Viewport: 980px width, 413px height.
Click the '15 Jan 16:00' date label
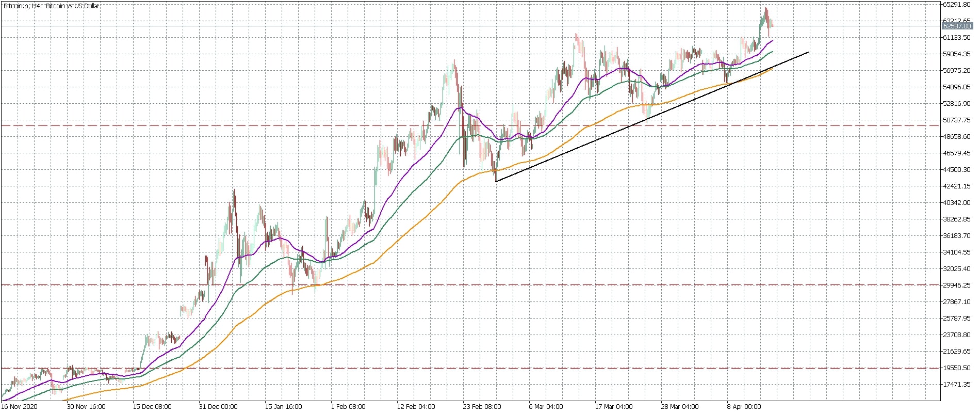point(284,407)
